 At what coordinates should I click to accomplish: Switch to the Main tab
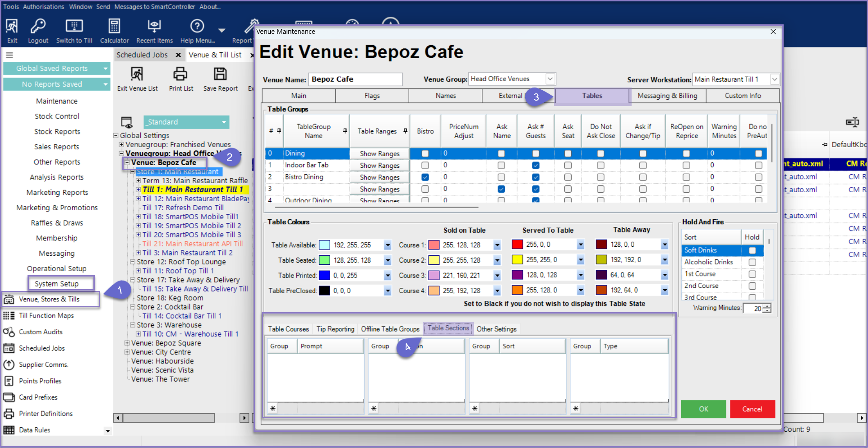[x=299, y=96]
